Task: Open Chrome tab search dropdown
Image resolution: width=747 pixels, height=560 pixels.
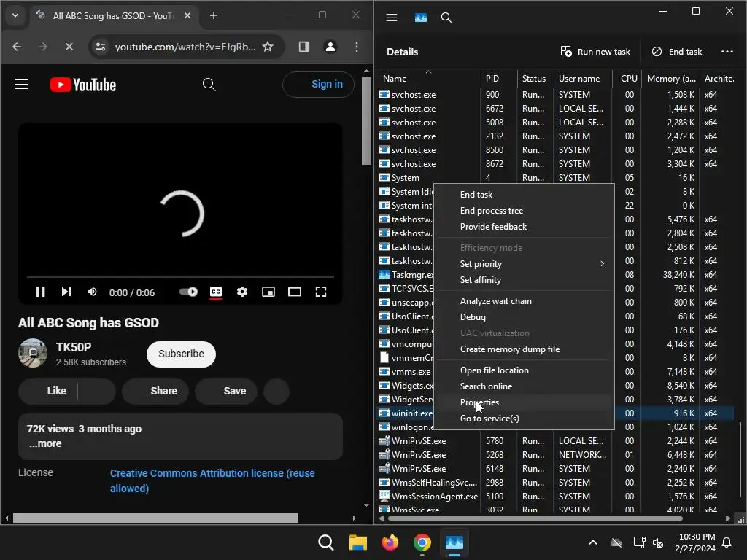Action: (x=15, y=16)
